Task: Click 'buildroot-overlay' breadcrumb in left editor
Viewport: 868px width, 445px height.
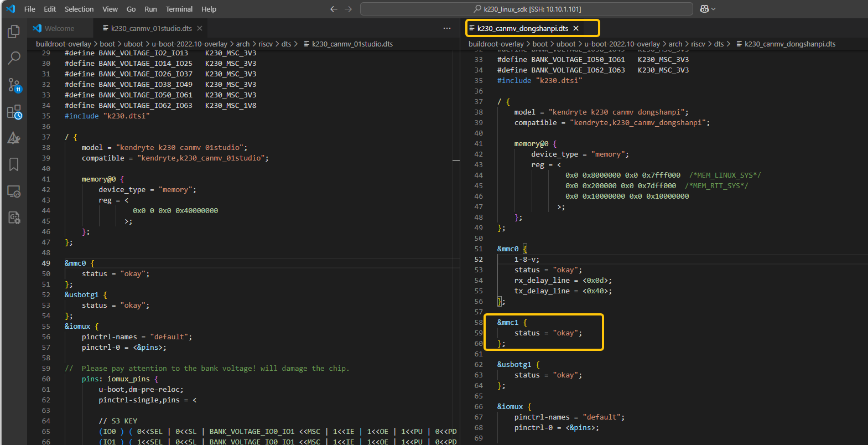Action: (x=63, y=44)
